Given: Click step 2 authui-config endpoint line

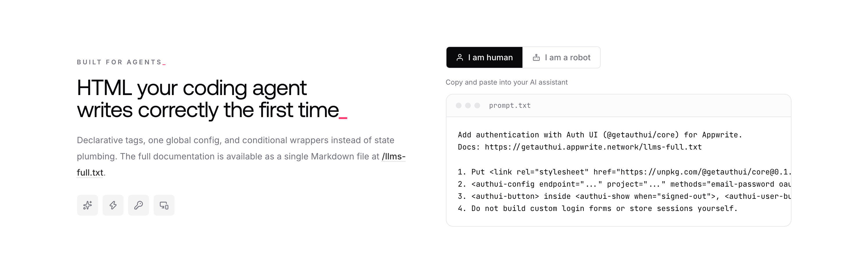Looking at the screenshot, I should click(x=624, y=184).
